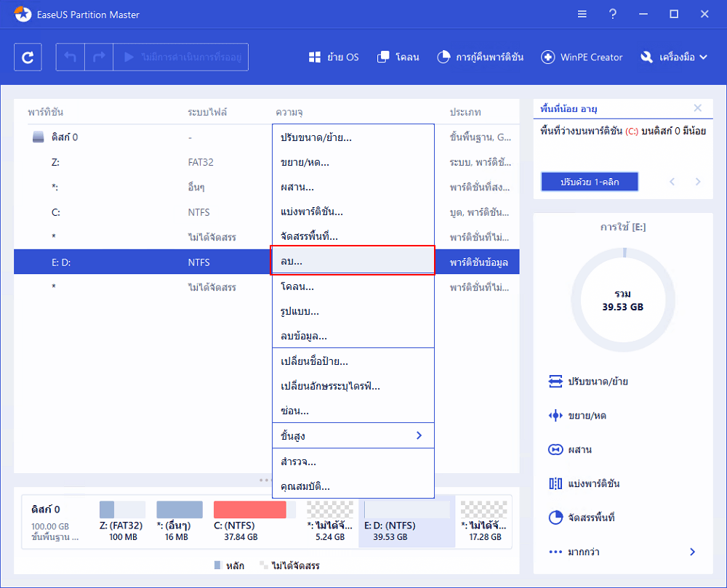
Task: Select the C: NTFS partition row
Action: click(x=267, y=212)
